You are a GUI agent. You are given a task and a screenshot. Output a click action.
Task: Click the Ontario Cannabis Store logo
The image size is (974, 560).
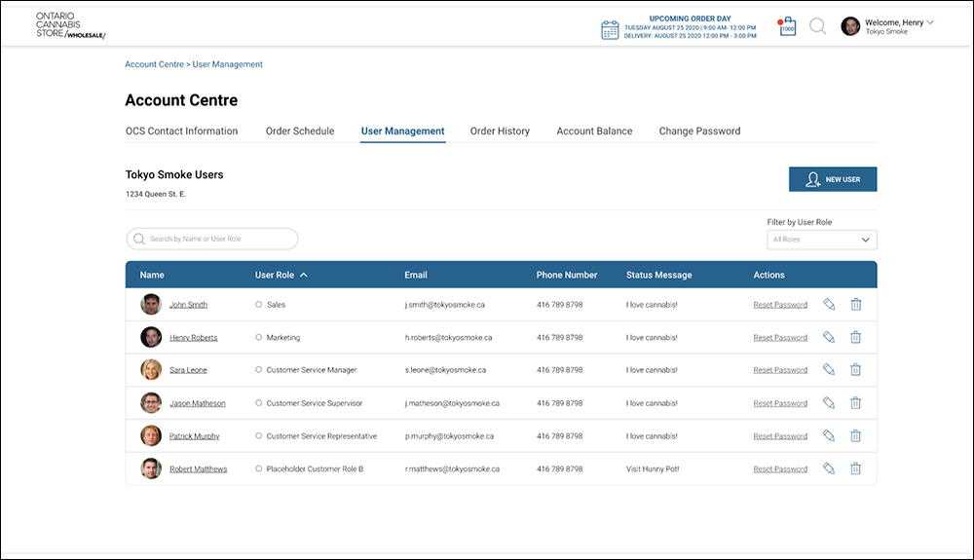coord(70,24)
